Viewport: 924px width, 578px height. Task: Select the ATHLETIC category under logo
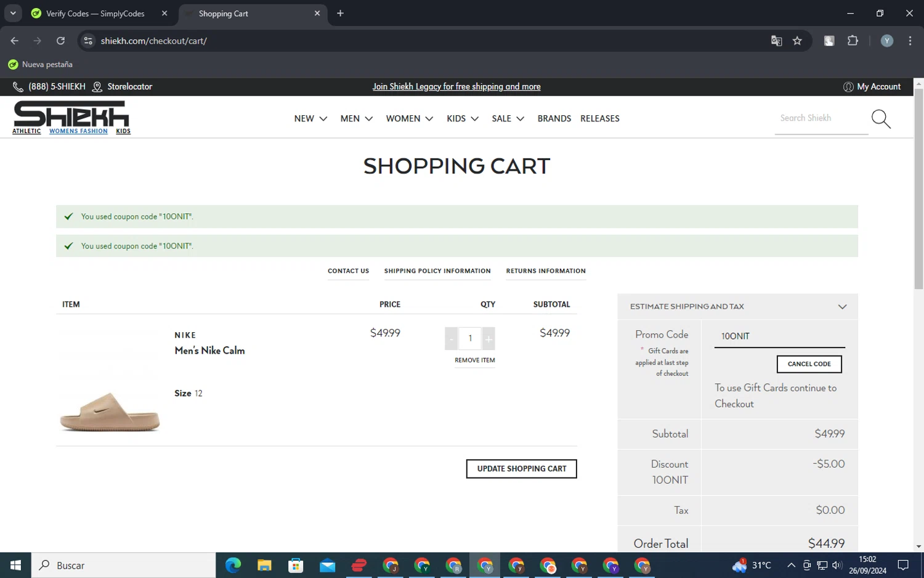[26, 131]
